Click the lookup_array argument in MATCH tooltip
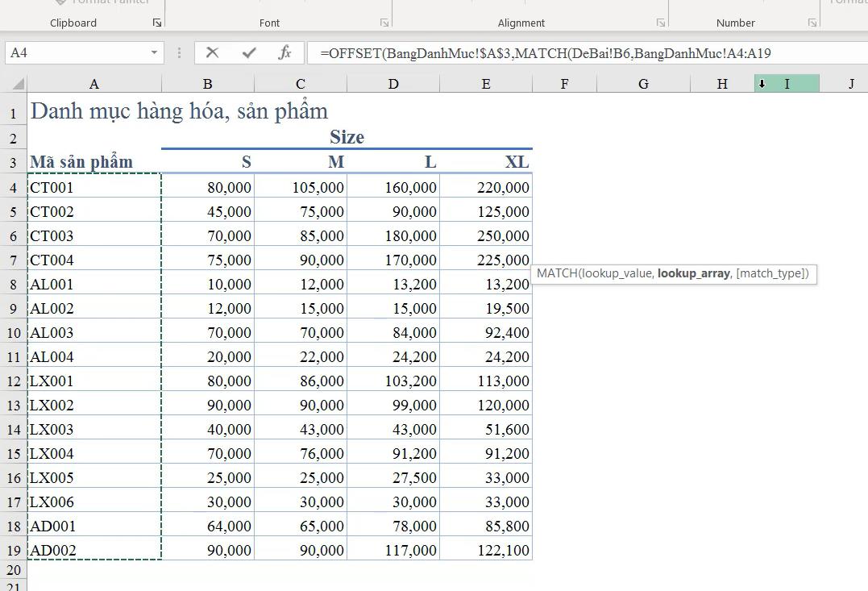This screenshot has width=868, height=591. pos(693,273)
